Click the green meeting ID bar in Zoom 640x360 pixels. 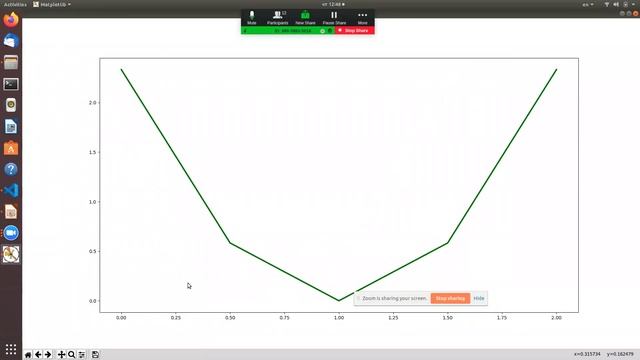click(288, 31)
